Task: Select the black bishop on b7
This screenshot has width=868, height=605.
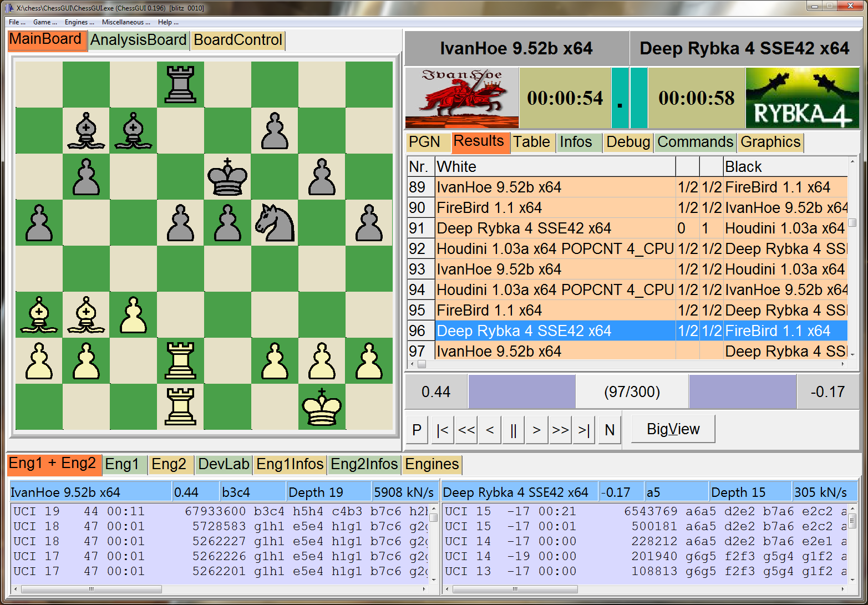Action: coord(86,131)
